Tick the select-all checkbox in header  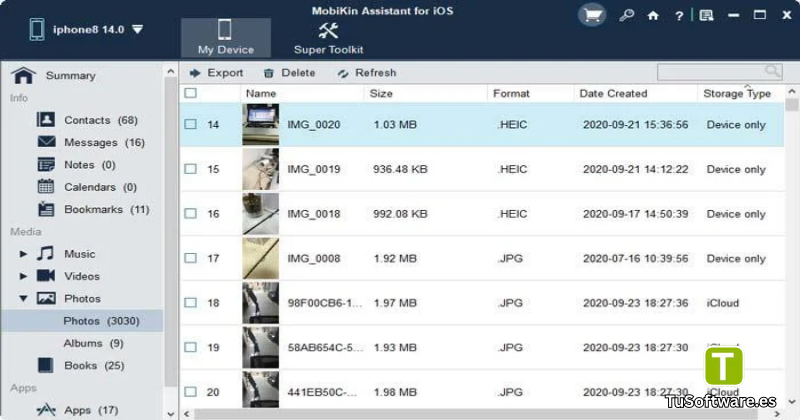coord(191,93)
